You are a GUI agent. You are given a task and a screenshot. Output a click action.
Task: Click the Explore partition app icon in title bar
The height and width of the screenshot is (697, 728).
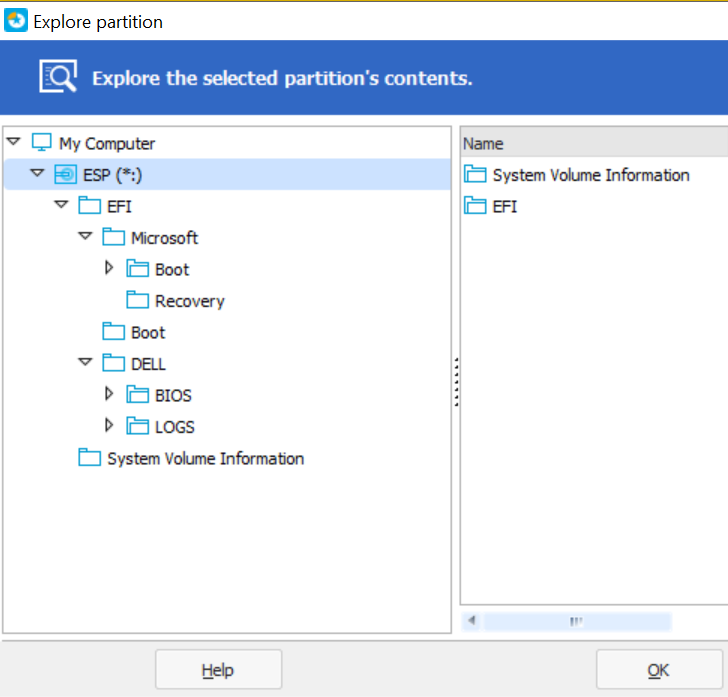coord(16,20)
